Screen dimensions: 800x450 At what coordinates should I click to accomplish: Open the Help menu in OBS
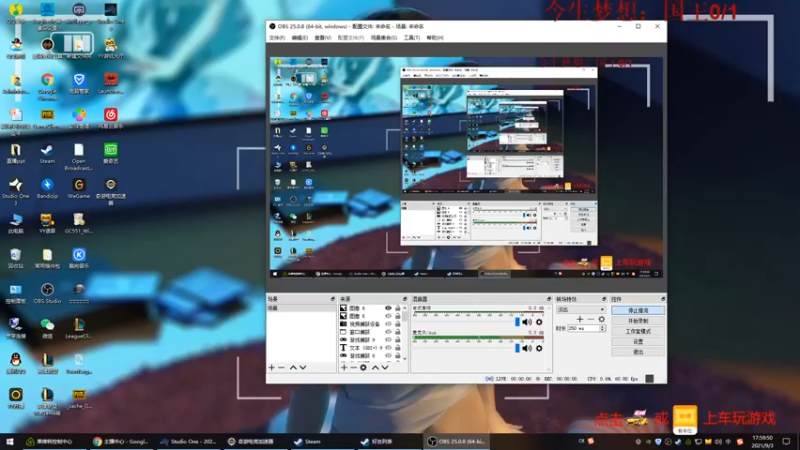point(435,38)
